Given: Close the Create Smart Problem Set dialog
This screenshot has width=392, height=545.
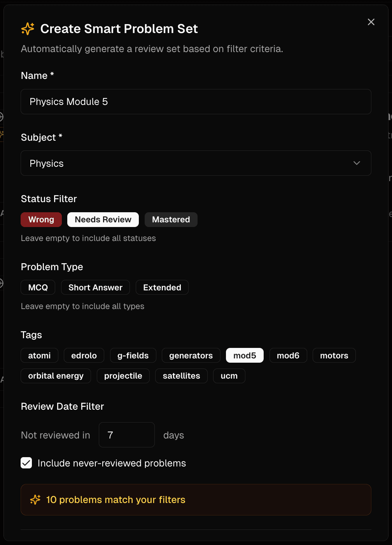Looking at the screenshot, I should tap(371, 22).
